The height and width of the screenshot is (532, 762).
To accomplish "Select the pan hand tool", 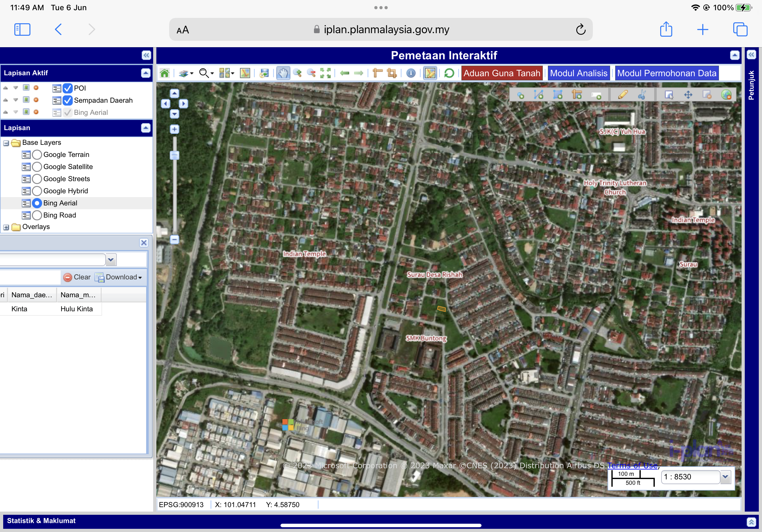I will point(283,73).
